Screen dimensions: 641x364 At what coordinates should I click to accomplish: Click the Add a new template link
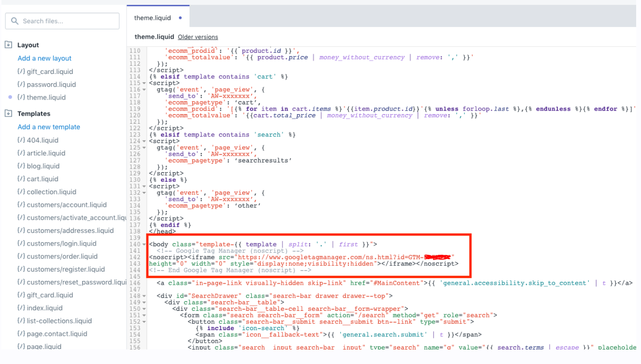tap(49, 127)
